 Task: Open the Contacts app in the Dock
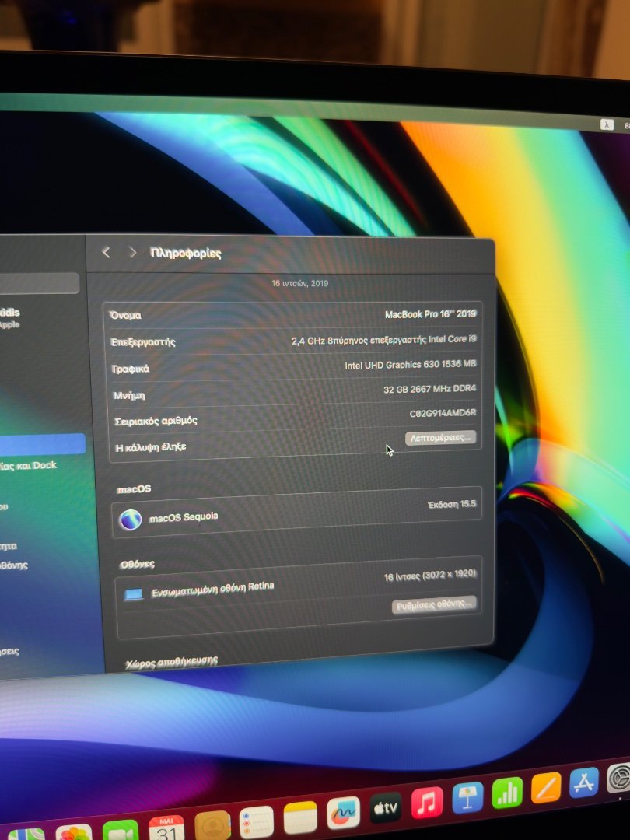[212, 825]
